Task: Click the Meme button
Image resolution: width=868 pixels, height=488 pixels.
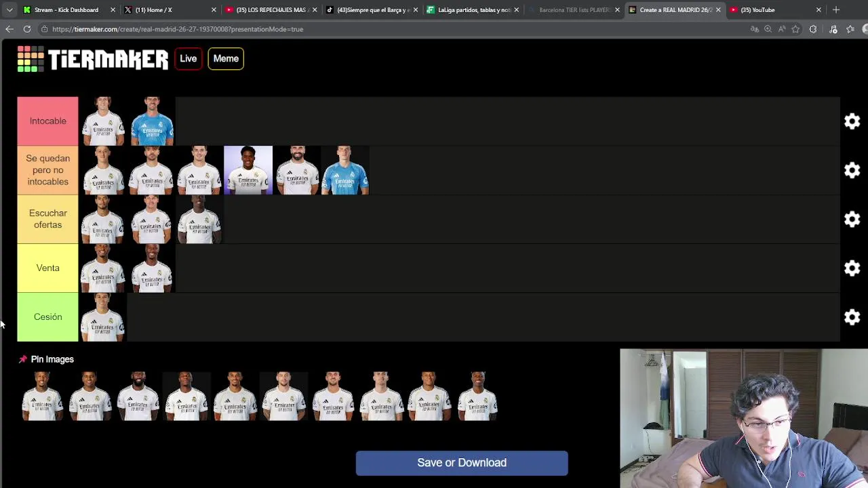Action: click(x=226, y=59)
